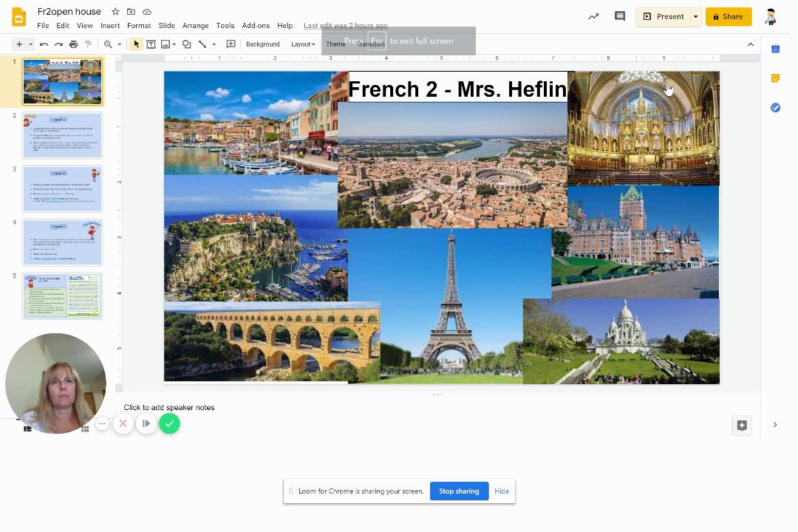798x532 pixels.
Task: Open the shape insert tool
Action: (x=187, y=44)
